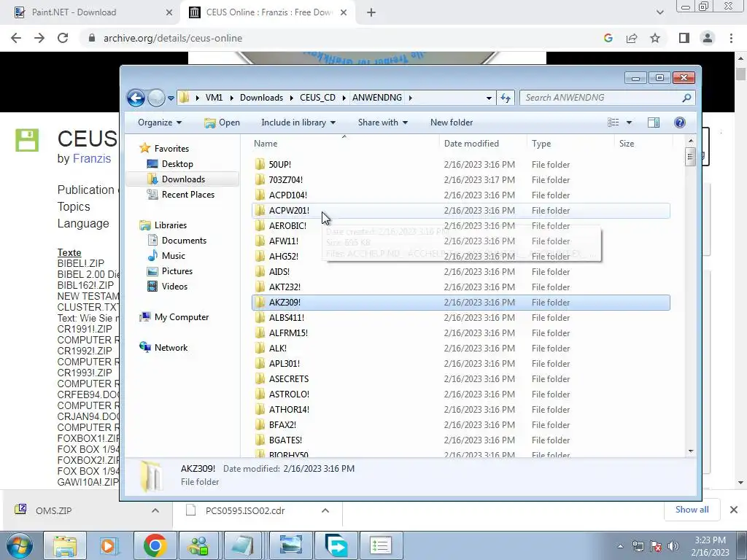Click the ATHOR14! folder icon
The image size is (747, 560).
[260, 410]
